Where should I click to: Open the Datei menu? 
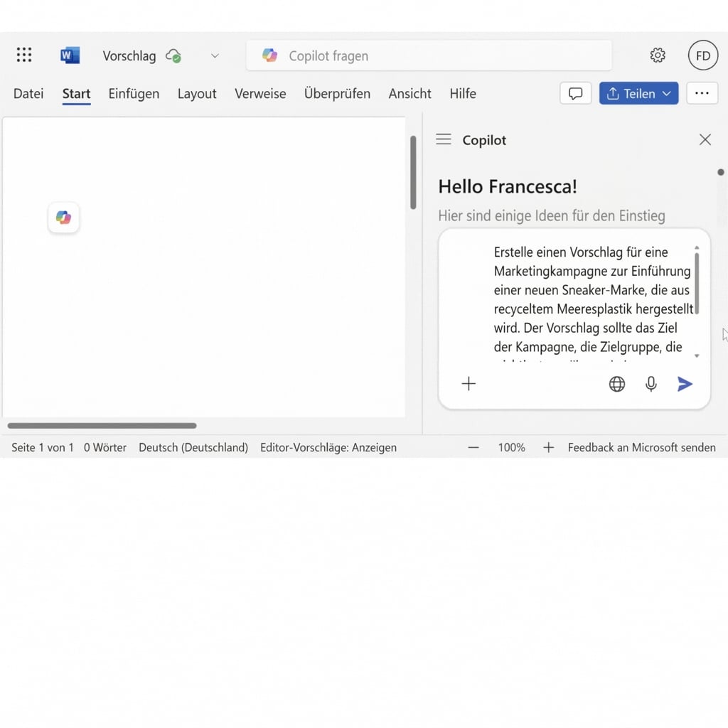pyautogui.click(x=28, y=94)
